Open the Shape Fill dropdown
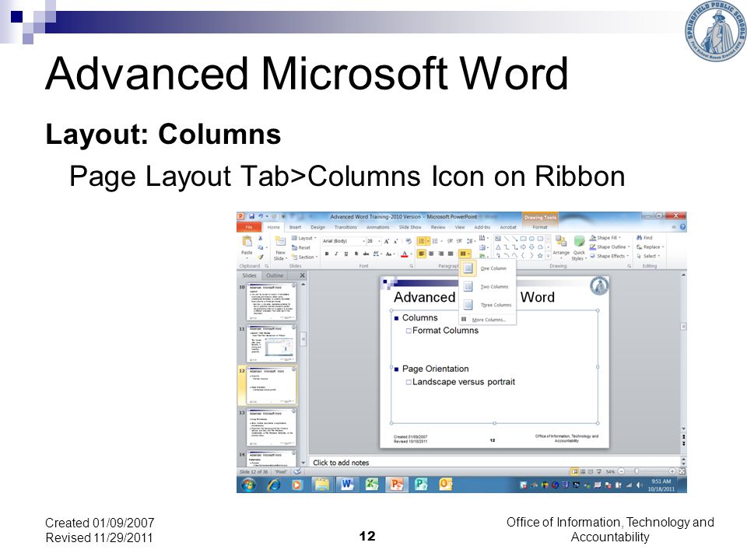747x560 pixels. [x=605, y=238]
